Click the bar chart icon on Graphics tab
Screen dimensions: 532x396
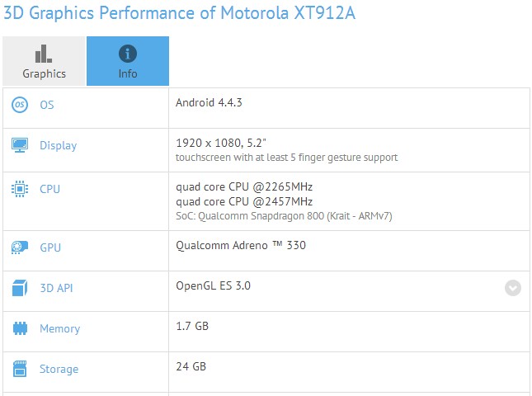click(x=44, y=54)
